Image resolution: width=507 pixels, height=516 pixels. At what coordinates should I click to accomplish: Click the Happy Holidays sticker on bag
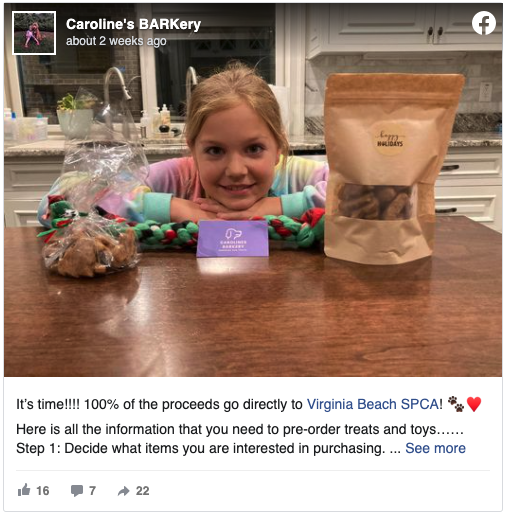tap(390, 139)
